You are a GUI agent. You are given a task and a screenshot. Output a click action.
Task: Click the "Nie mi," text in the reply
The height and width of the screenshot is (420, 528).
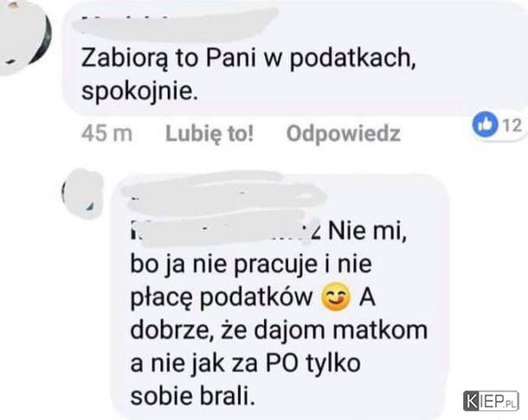coord(367,231)
